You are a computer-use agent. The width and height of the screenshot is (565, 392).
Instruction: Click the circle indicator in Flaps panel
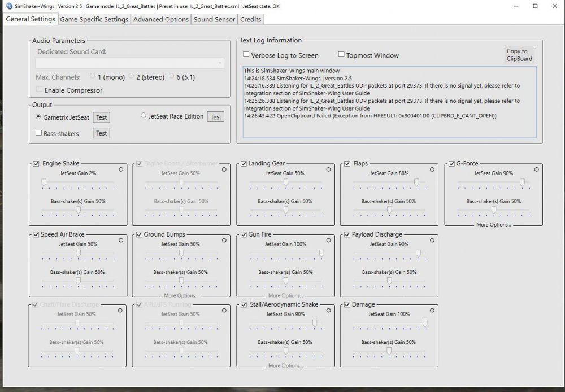click(x=432, y=169)
